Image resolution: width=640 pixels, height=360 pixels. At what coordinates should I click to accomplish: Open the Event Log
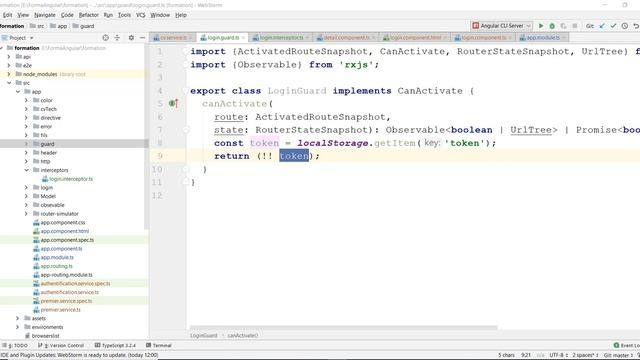(x=627, y=345)
